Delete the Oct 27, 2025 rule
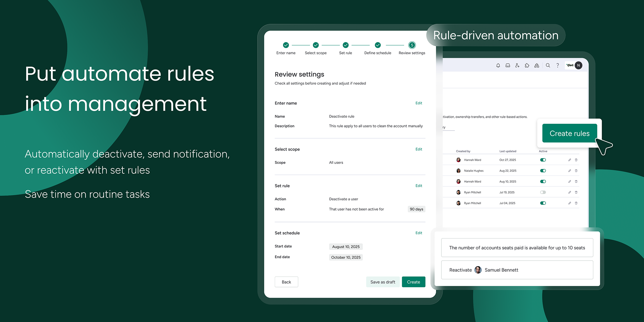The image size is (644, 322). pyautogui.click(x=576, y=160)
